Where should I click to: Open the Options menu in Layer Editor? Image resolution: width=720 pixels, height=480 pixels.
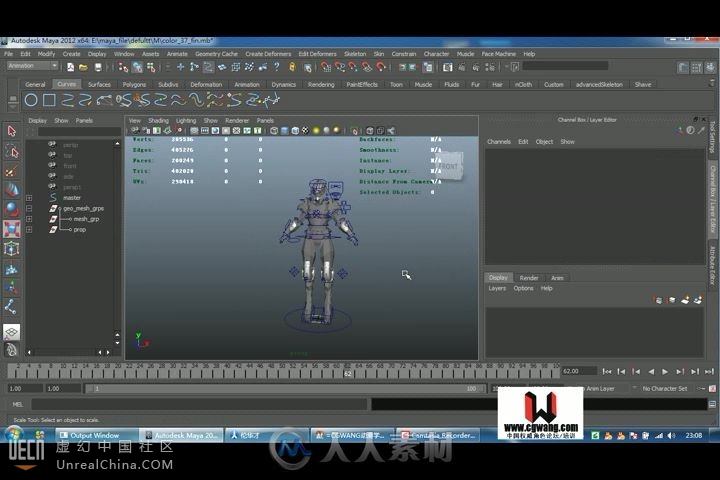tap(523, 288)
